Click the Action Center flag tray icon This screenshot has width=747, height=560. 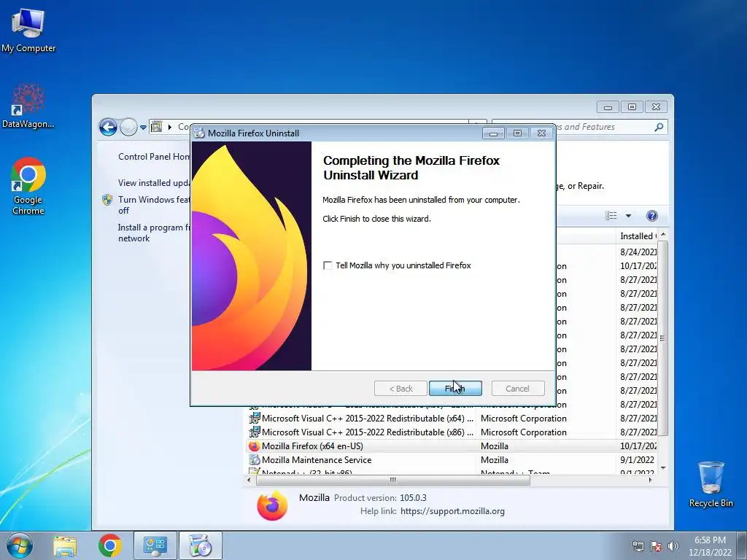pos(656,546)
